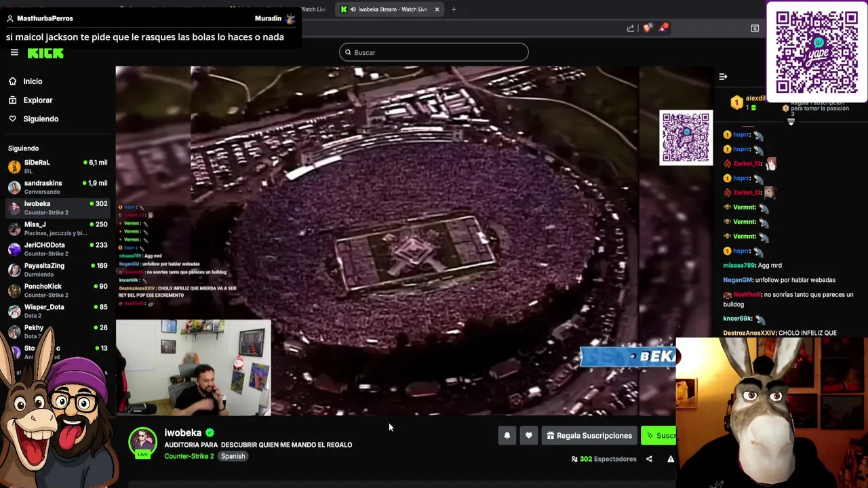Open Siguiendo in the sidebar
Viewport: 868px width, 488px height.
pos(41,119)
